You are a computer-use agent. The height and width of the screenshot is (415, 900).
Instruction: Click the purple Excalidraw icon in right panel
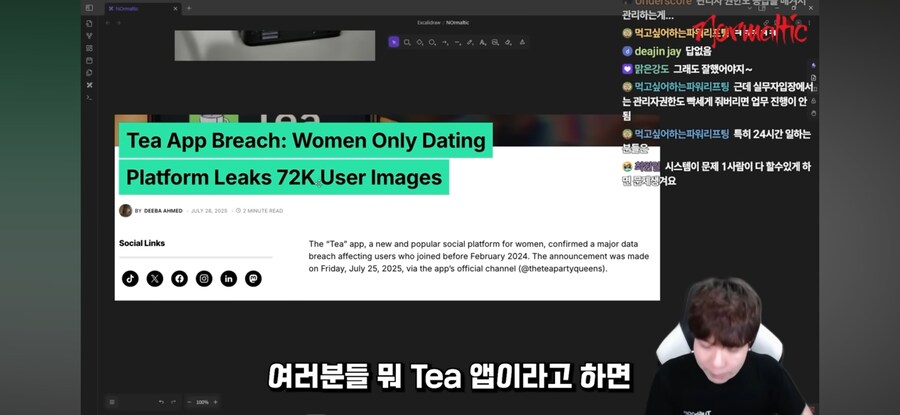click(813, 65)
